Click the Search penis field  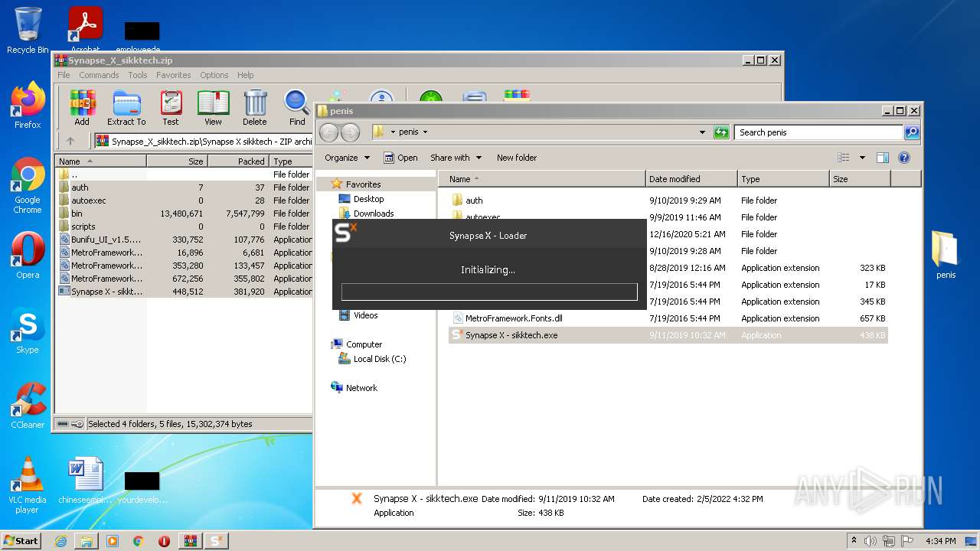tap(818, 132)
